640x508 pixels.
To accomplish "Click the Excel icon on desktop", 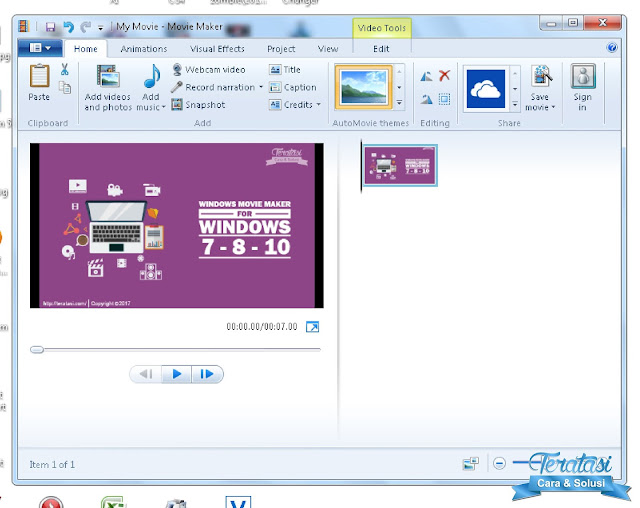I will pyautogui.click(x=114, y=502).
